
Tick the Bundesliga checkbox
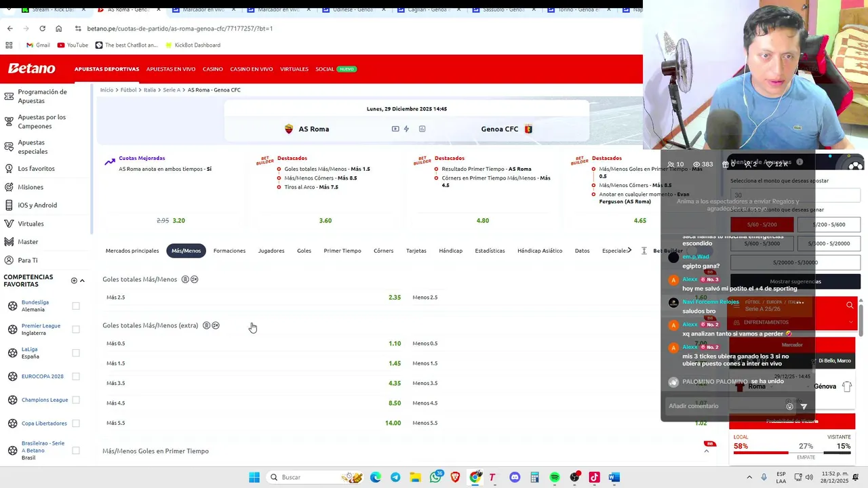[76, 306]
